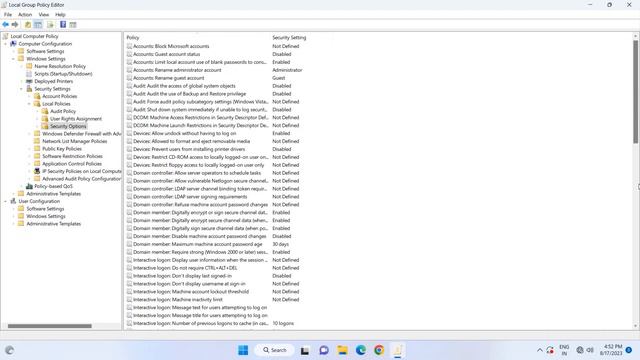This screenshot has width=640, height=360.
Task: Select 'Interactive logon: Do not require CTRL+ALT+DEL'
Action: coord(185,268)
